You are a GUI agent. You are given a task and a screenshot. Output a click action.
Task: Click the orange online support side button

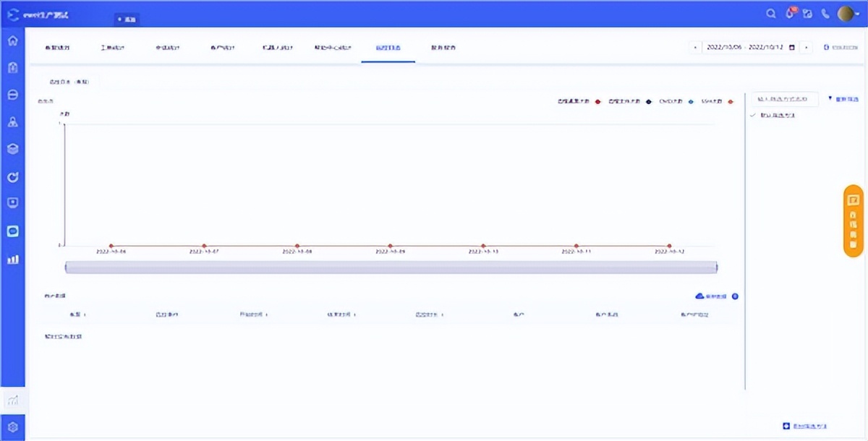(854, 220)
